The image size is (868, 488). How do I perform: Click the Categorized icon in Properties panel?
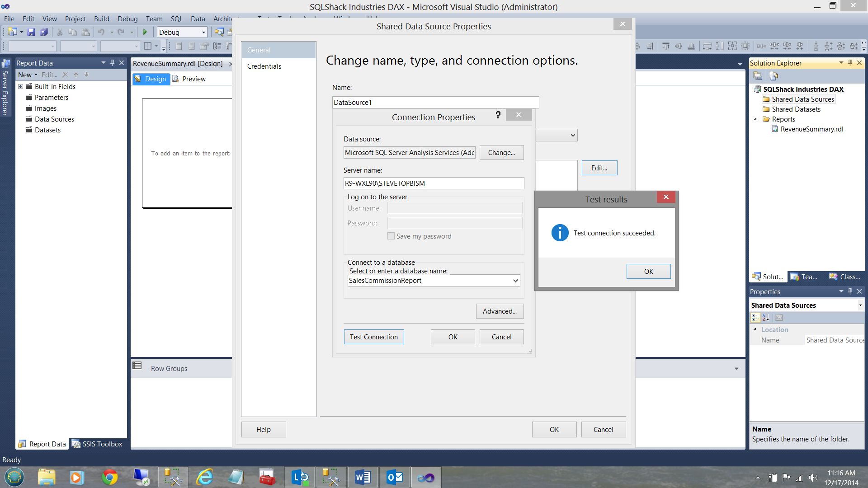click(755, 317)
